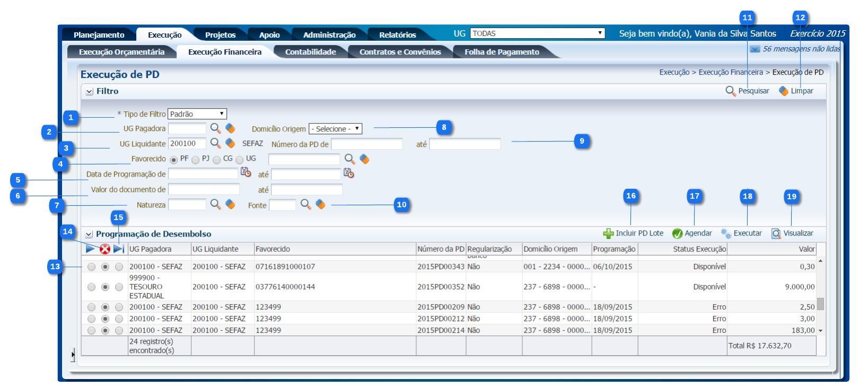The width and height of the screenshot is (868, 386).
Task: Open the Tipo de Filtro dropdown
Action: point(197,114)
